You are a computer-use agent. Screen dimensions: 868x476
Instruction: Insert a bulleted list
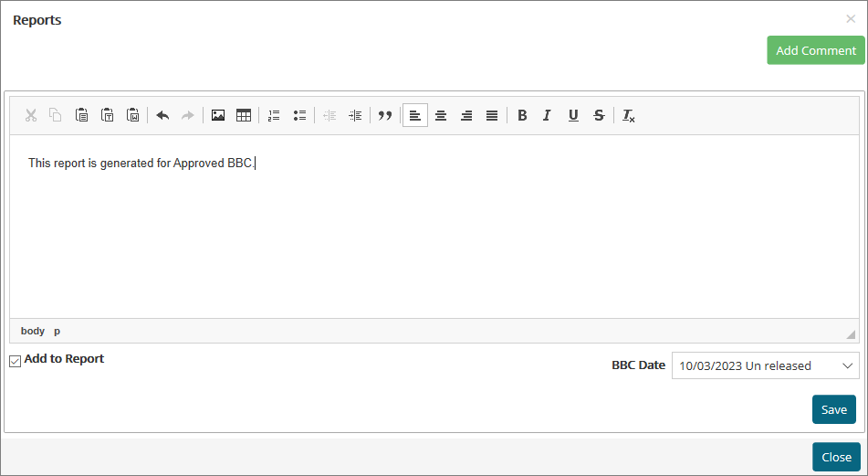299,115
